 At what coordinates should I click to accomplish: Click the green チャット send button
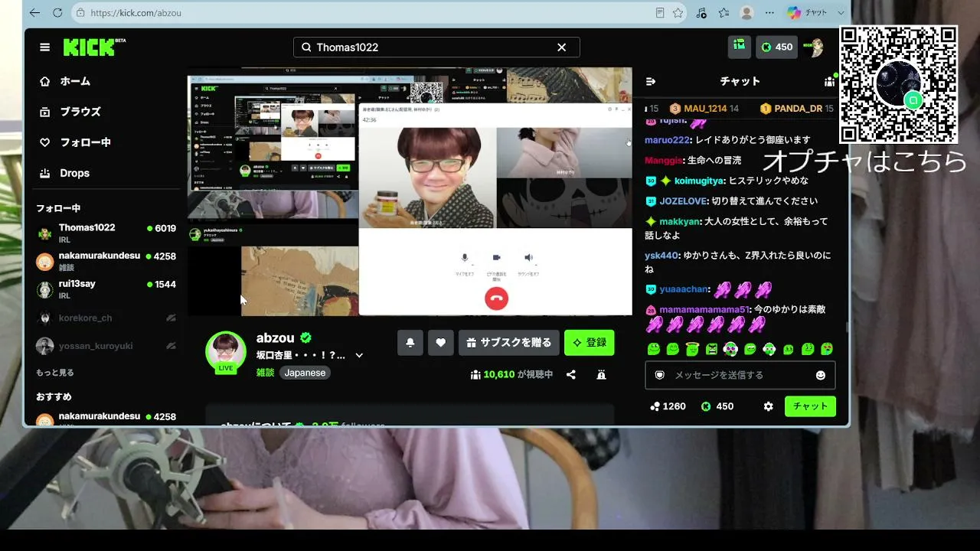(810, 406)
